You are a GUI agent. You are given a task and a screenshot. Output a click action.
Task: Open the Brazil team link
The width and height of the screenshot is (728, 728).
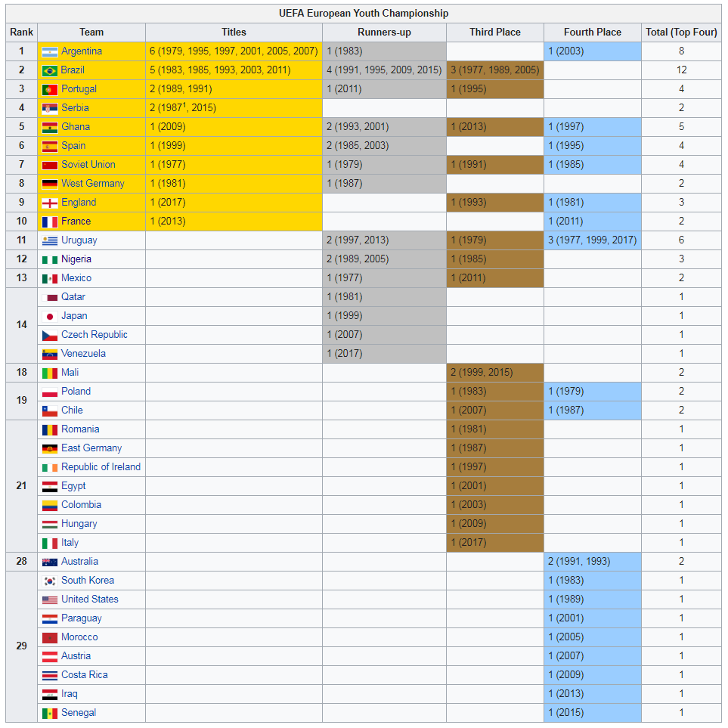(73, 70)
